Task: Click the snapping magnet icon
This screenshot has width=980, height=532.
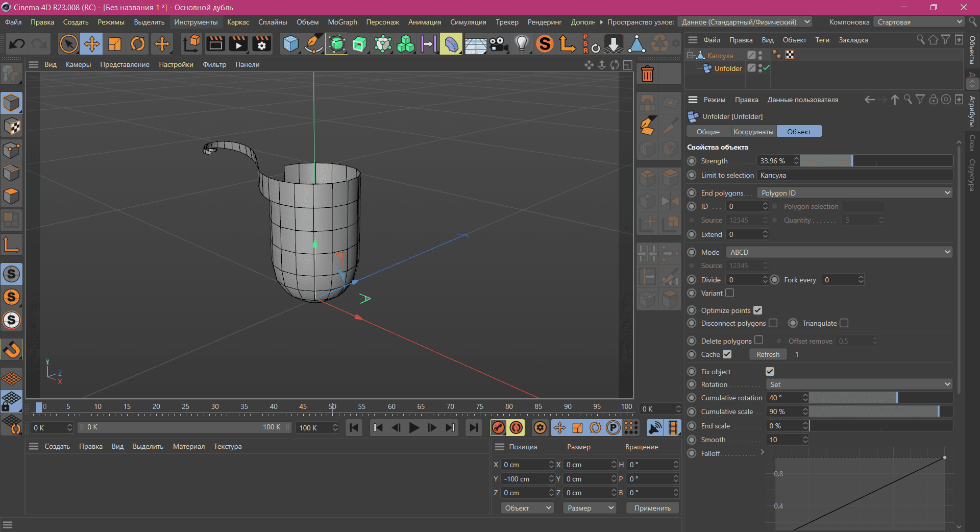Action: [x=11, y=350]
